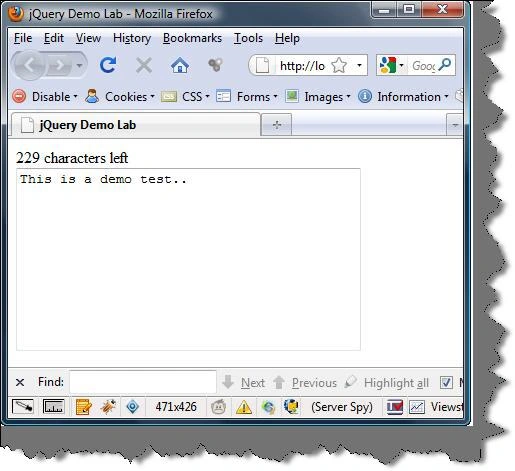Image resolution: width=515 pixels, height=471 pixels.
Task: Open the Help menu
Action: [x=287, y=38]
